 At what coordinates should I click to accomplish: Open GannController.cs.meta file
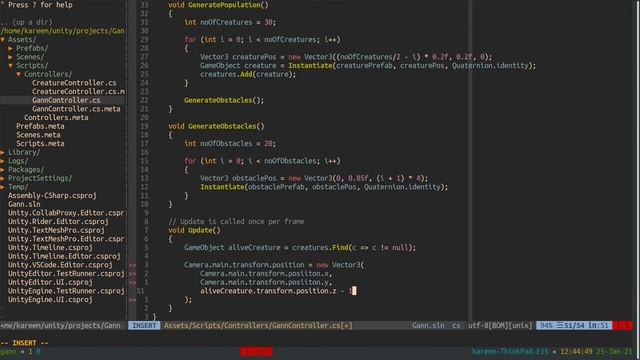click(x=76, y=109)
